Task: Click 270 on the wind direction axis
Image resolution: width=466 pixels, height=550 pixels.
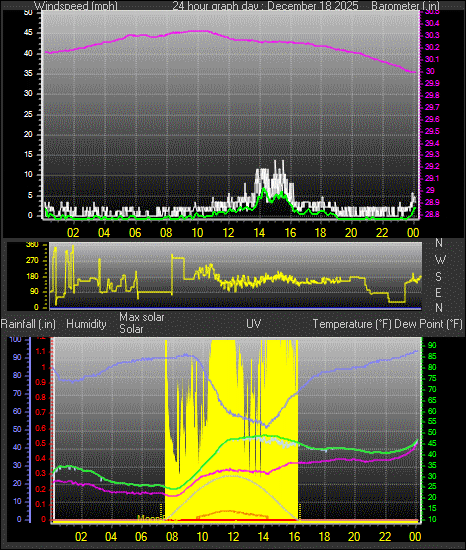Action: (x=32, y=261)
